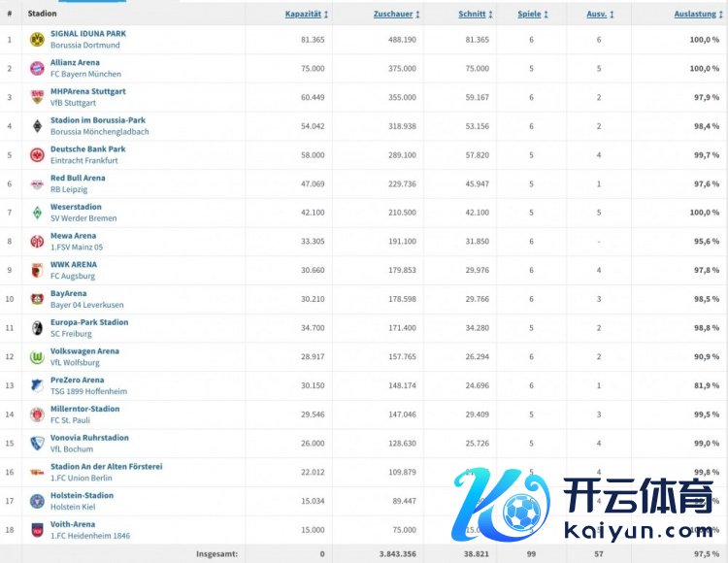Open the Allianz Arena stadium link
Image resolution: width=728 pixels, height=563 pixels.
(75, 62)
